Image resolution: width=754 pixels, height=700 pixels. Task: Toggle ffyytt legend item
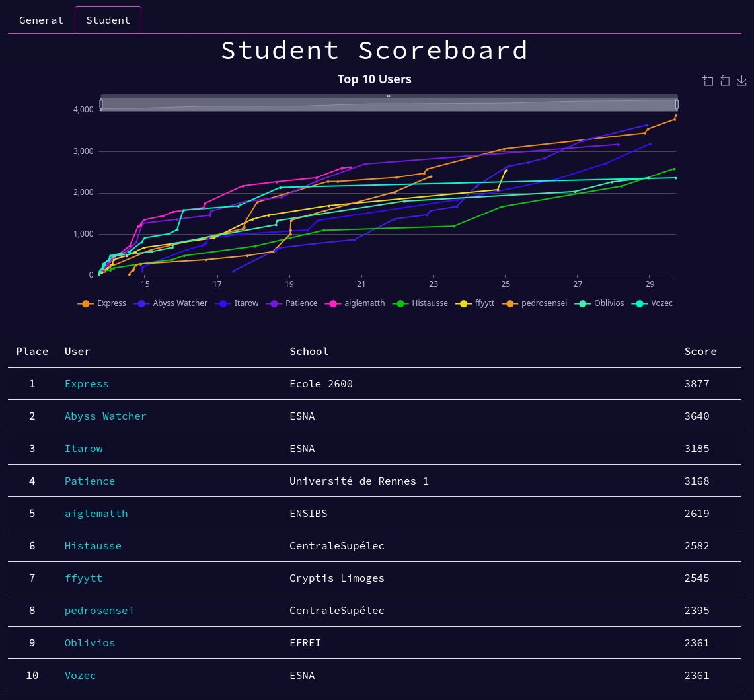tap(474, 303)
